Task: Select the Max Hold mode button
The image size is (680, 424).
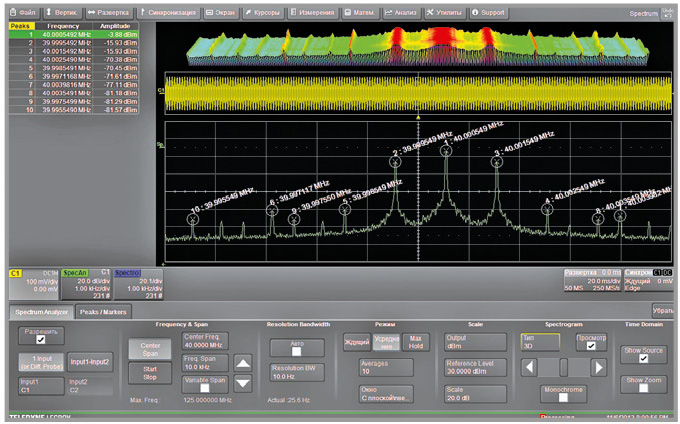Action: (417, 342)
